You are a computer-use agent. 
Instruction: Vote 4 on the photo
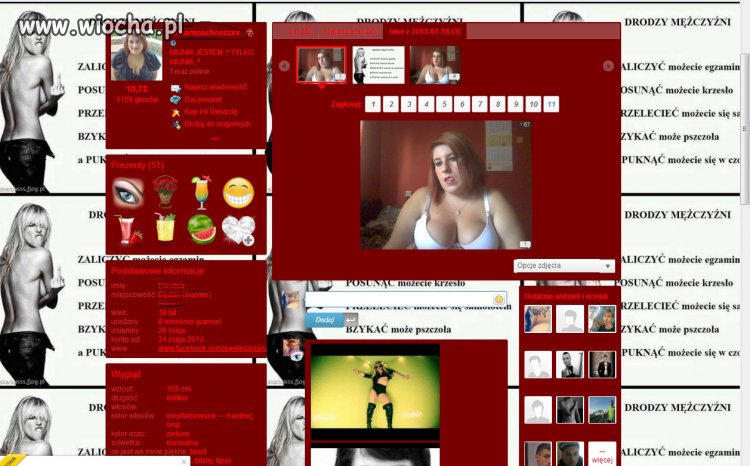tap(426, 104)
